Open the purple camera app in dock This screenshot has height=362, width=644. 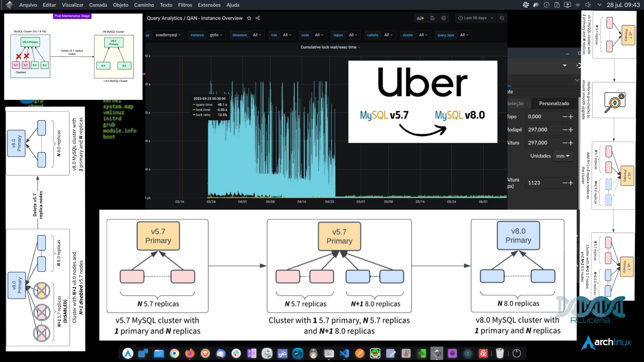coord(452,353)
